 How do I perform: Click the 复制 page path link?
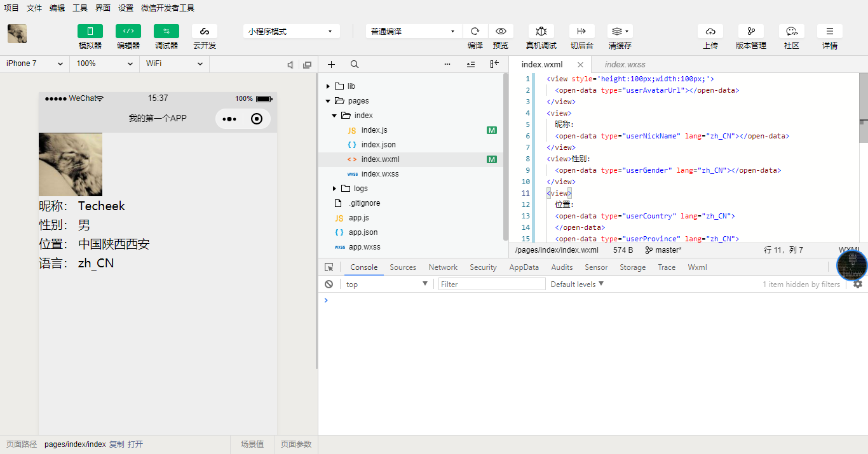pos(116,444)
